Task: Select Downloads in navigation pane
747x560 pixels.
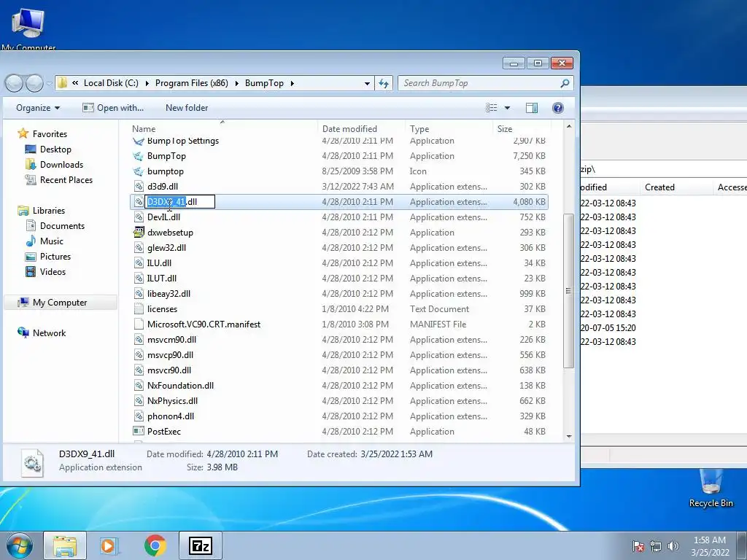Action: coord(61,165)
